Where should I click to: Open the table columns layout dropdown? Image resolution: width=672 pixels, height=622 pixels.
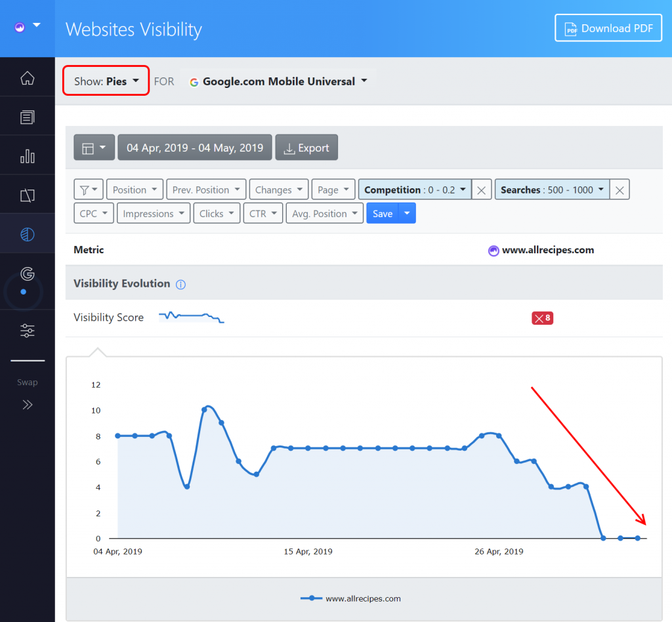[x=94, y=148]
